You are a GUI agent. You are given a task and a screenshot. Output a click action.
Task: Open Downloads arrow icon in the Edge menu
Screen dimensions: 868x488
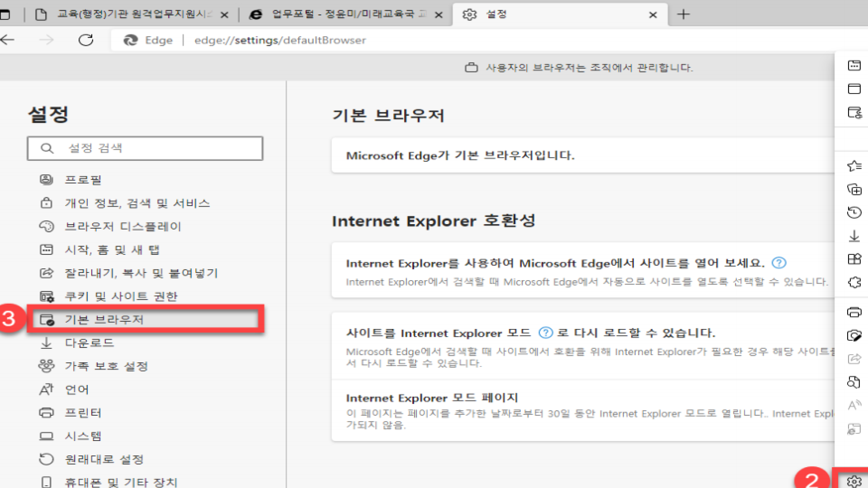click(854, 236)
